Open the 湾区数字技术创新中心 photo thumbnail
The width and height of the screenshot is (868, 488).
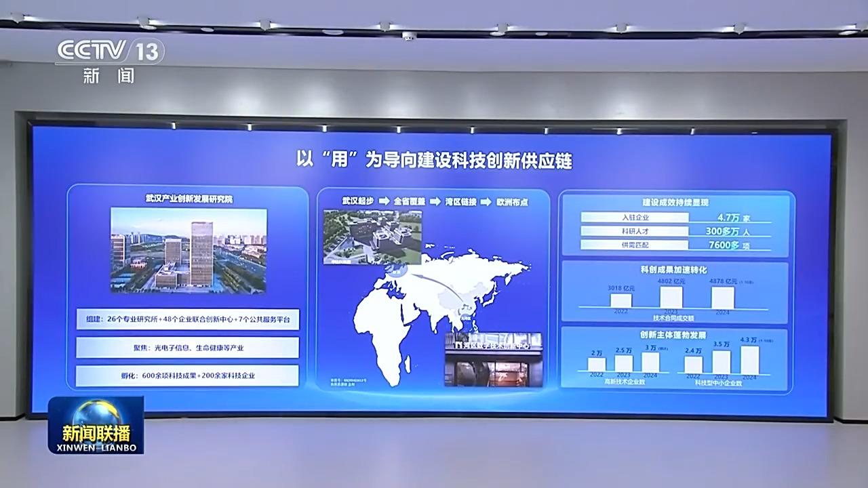coord(493,359)
